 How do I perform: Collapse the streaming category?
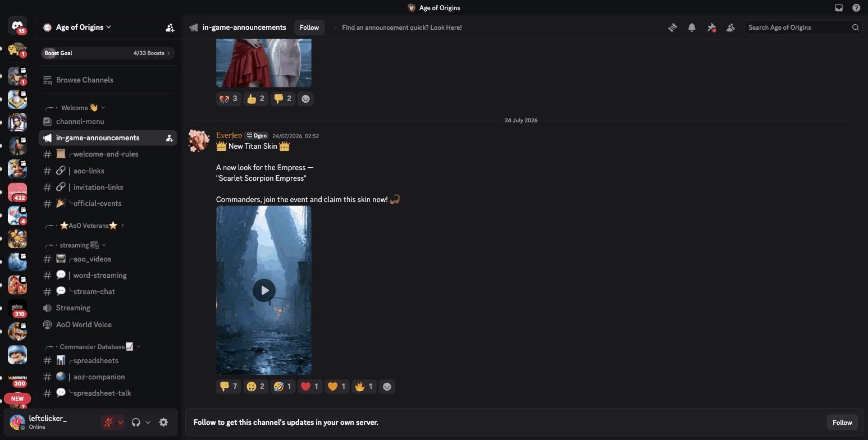tap(75, 245)
